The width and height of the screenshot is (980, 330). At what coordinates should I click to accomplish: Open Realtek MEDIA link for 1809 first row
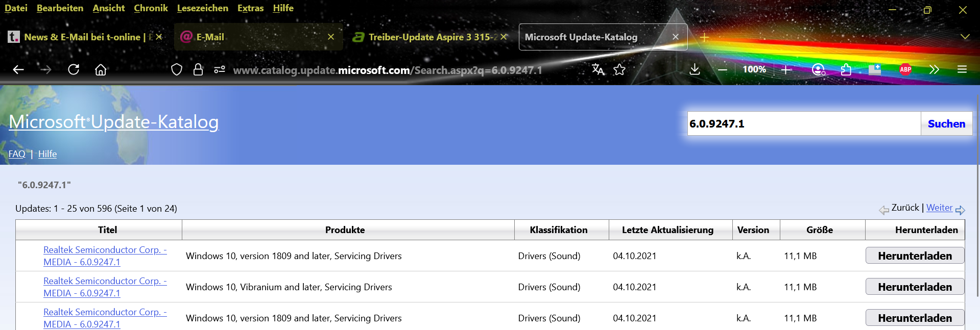(x=105, y=256)
